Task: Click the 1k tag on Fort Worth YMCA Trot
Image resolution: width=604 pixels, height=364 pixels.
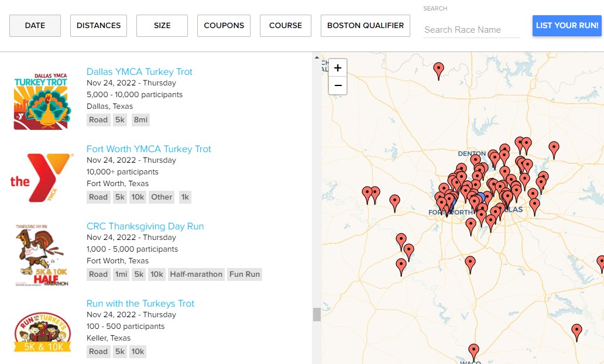Action: 186,197
